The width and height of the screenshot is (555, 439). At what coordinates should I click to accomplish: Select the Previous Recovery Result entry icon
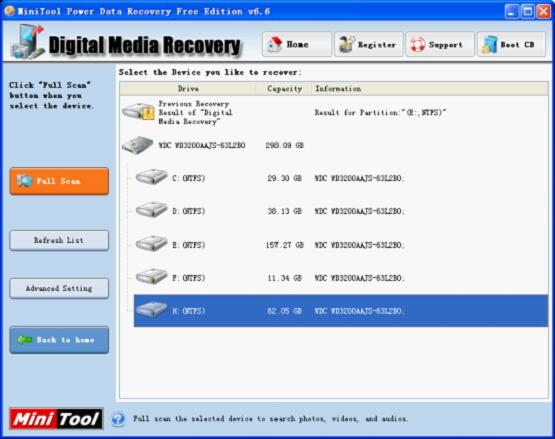click(138, 112)
